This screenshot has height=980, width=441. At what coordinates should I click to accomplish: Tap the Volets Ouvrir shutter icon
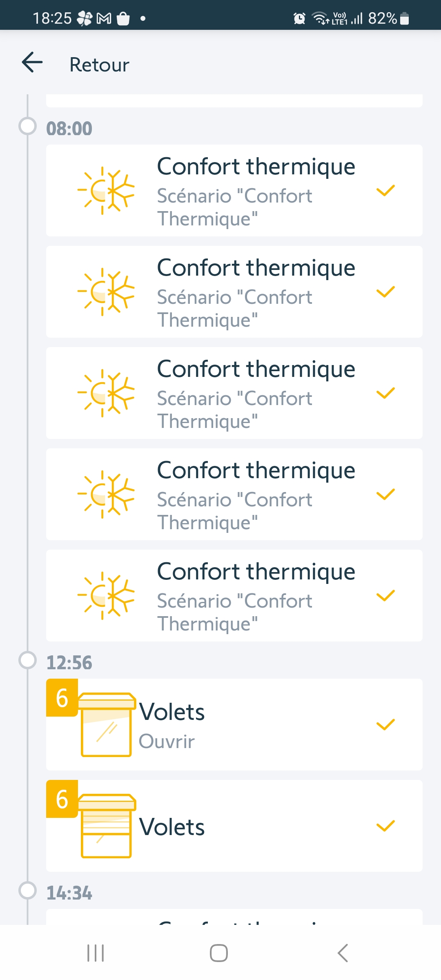(x=107, y=725)
